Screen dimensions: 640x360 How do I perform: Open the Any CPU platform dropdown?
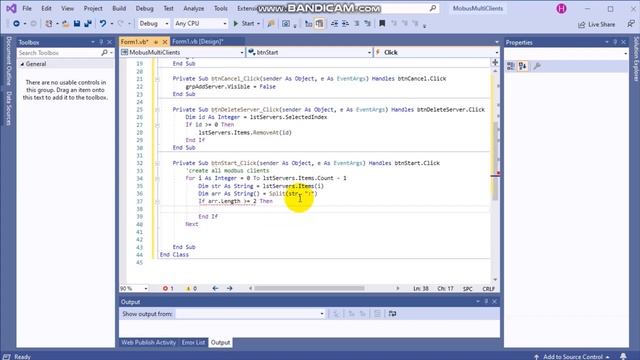click(200, 24)
